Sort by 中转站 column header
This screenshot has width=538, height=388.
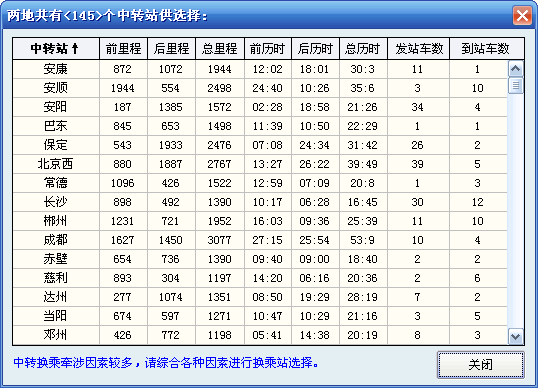(x=56, y=49)
